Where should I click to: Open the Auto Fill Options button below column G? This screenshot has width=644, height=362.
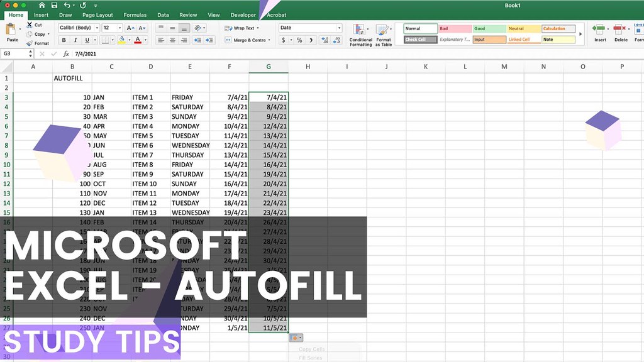(296, 337)
